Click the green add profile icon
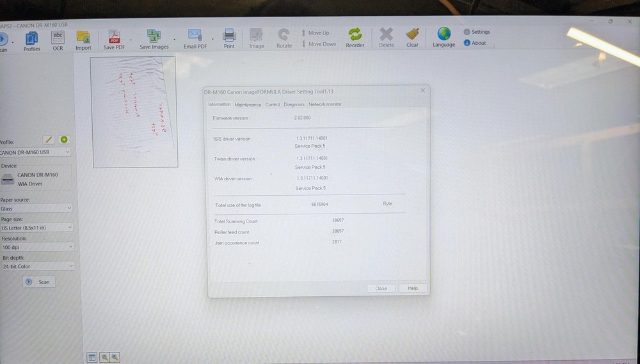Screen dimensions: 640x364 pyautogui.click(x=64, y=139)
